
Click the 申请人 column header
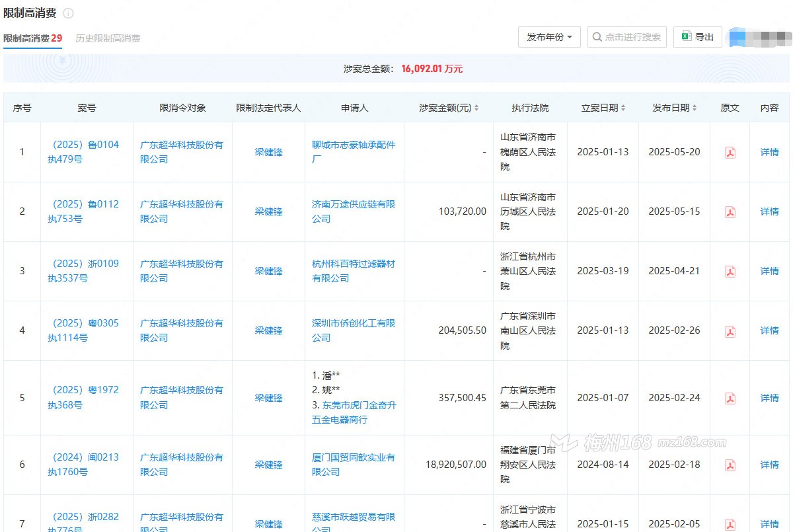click(354, 108)
